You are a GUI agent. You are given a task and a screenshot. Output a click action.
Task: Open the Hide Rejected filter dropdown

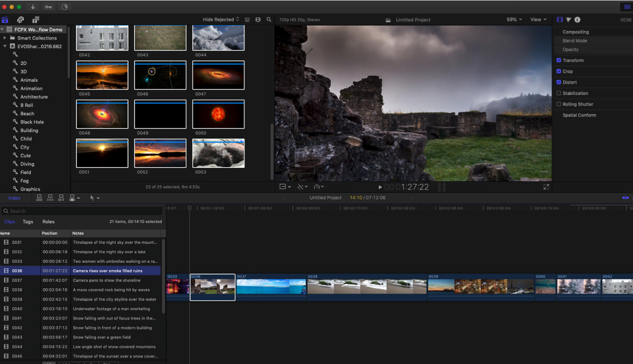tap(221, 20)
